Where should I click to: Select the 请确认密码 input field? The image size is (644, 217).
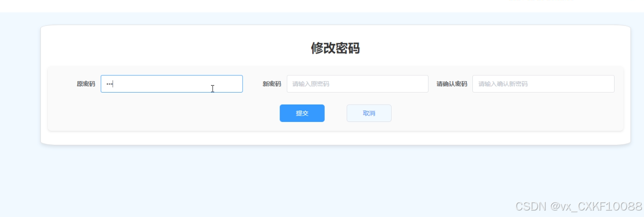(543, 84)
